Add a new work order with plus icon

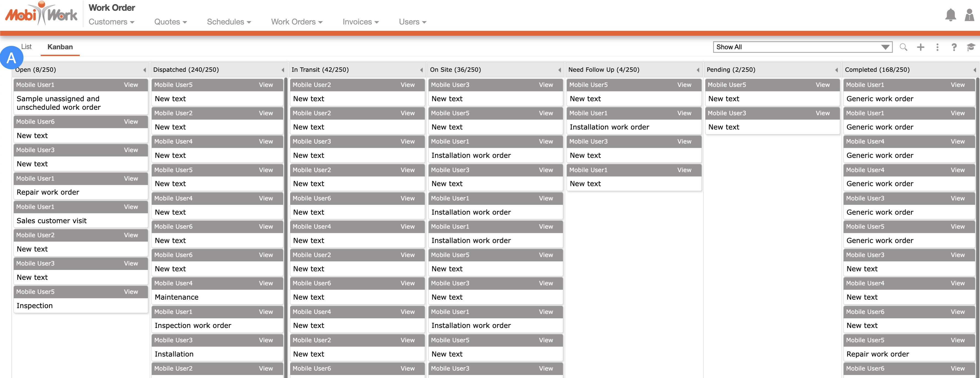(920, 47)
